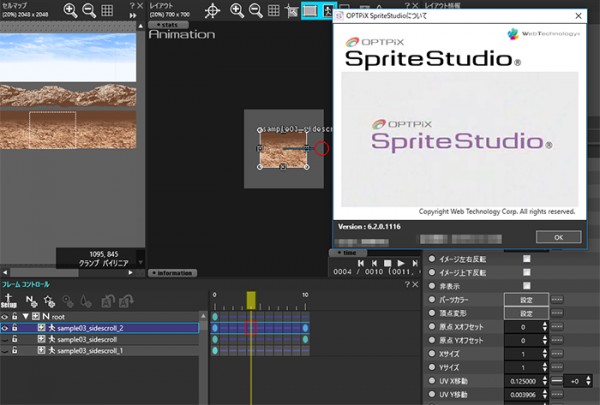Toggle the lock on sample03_sidescroll_2
Viewport: 600px width, 405px height.
click(14, 328)
